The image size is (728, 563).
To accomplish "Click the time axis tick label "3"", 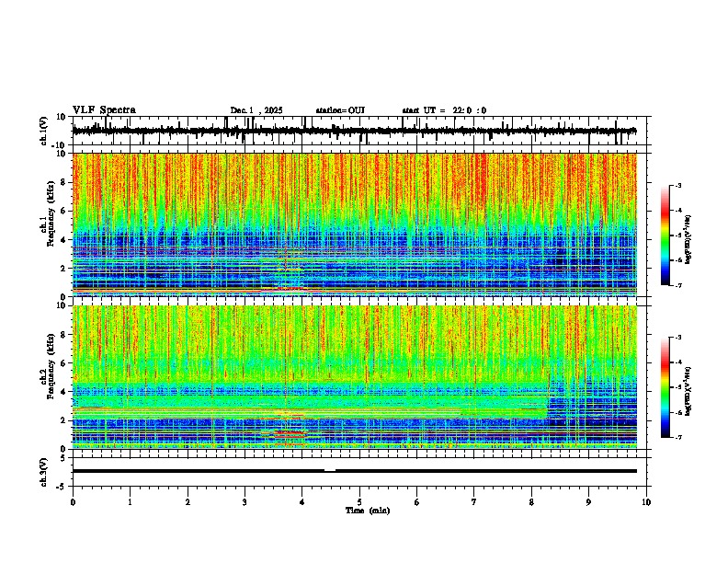I will 245,502.
